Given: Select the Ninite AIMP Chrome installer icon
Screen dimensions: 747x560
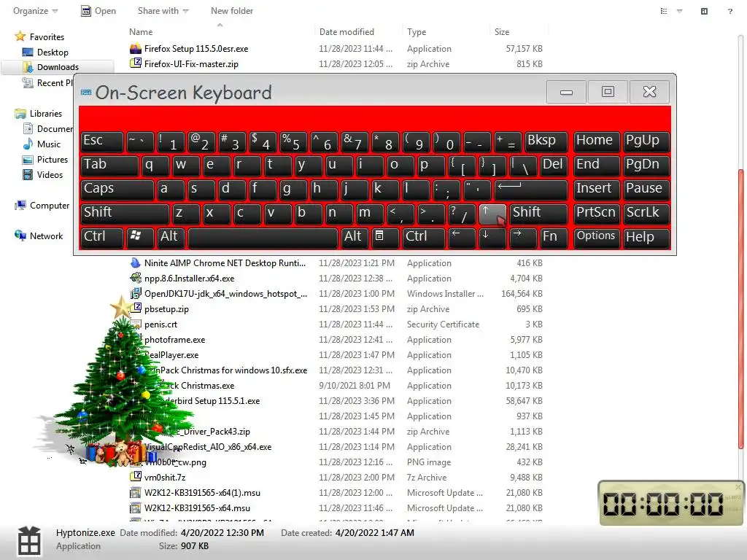Looking at the screenshot, I should click(x=136, y=262).
